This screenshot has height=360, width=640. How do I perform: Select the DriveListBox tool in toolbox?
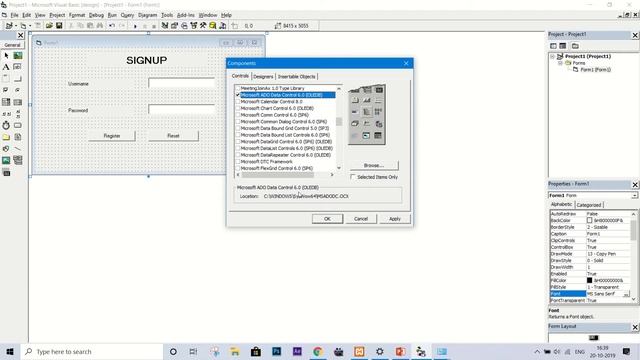click(18, 125)
